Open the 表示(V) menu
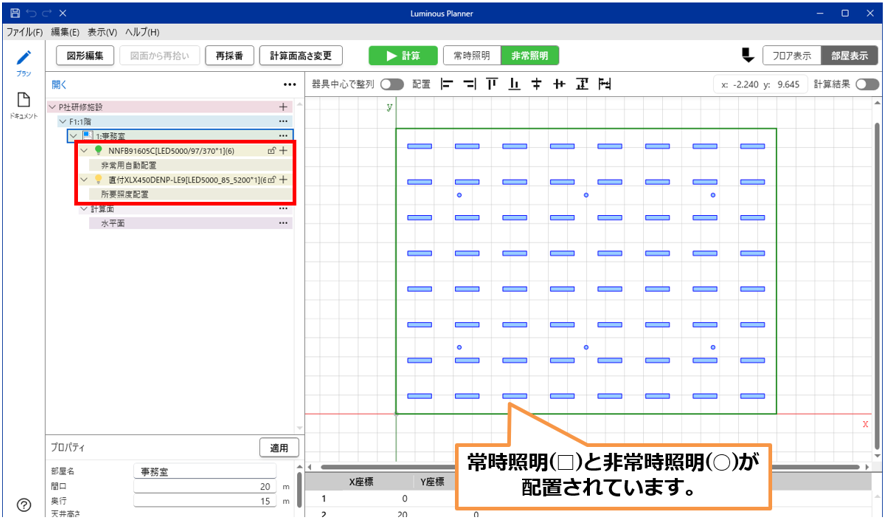 point(102,32)
